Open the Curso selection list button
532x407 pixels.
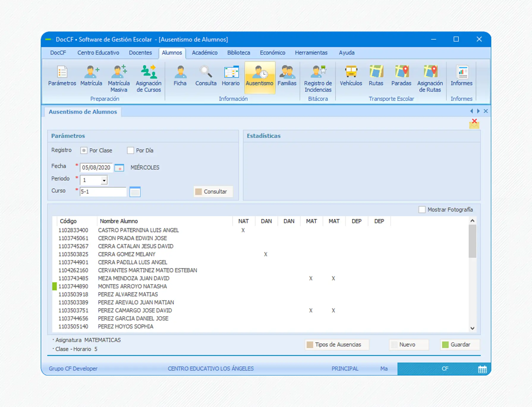pos(135,192)
